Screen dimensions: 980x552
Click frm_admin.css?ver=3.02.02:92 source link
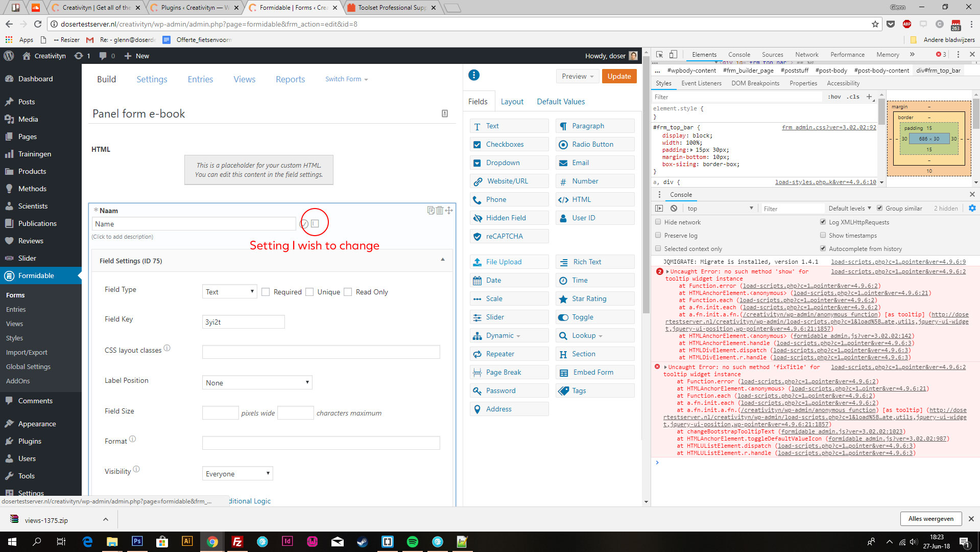(x=829, y=127)
